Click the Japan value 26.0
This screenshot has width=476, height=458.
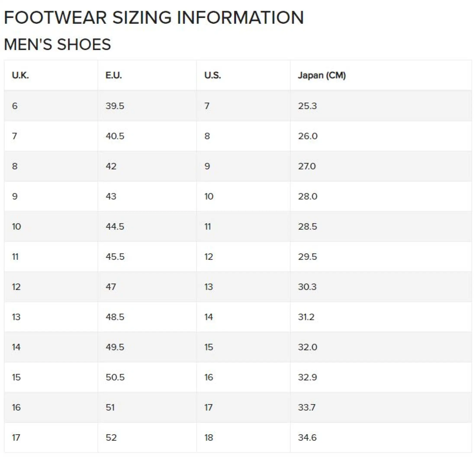point(308,136)
